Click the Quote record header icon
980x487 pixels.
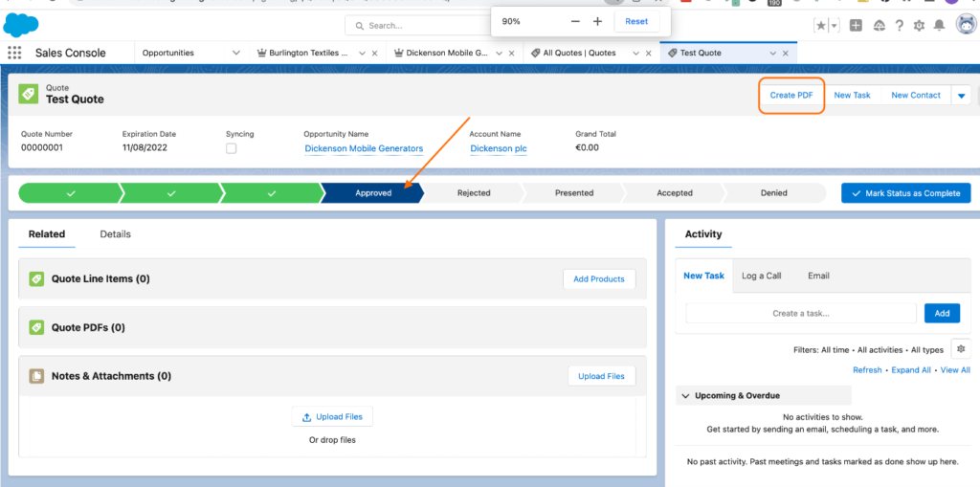[28, 95]
